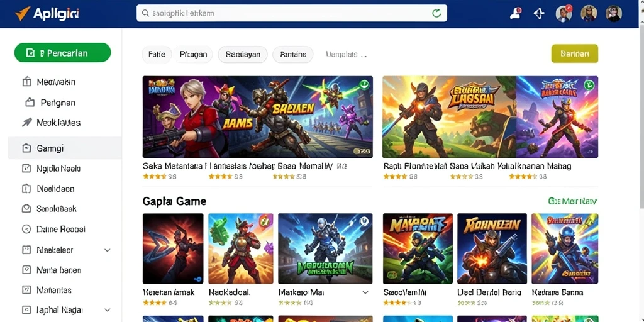
Task: Open Dame Reaoai sidebar item
Action: 61,229
